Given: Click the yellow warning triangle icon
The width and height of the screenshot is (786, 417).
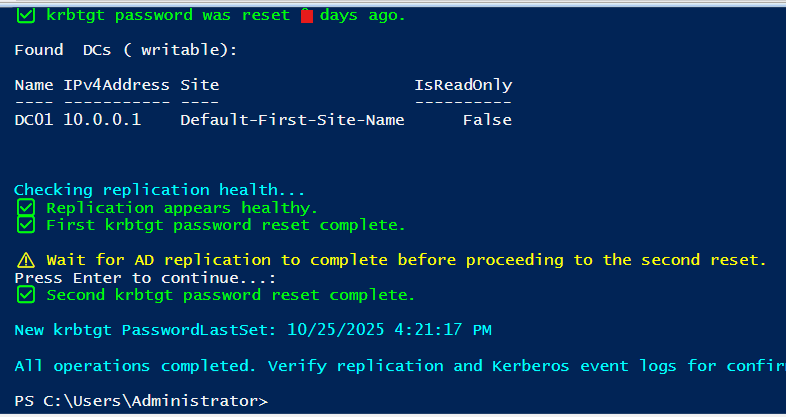Looking at the screenshot, I should [x=25, y=260].
